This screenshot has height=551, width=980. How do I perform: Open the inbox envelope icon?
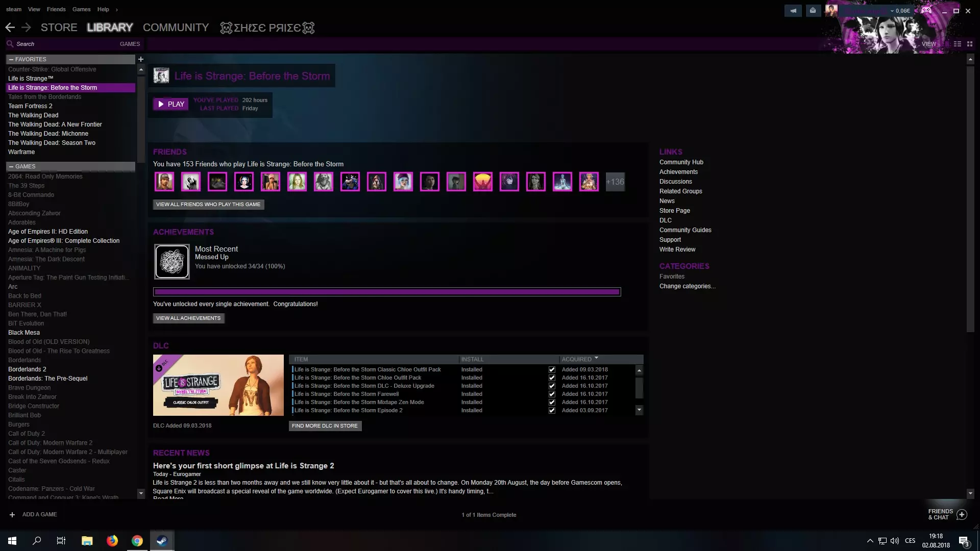coord(813,11)
